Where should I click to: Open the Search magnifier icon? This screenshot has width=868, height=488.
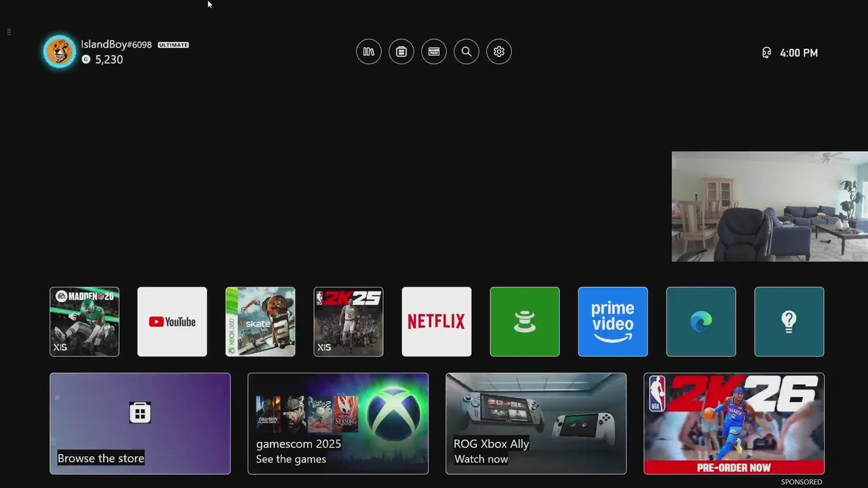click(x=467, y=52)
